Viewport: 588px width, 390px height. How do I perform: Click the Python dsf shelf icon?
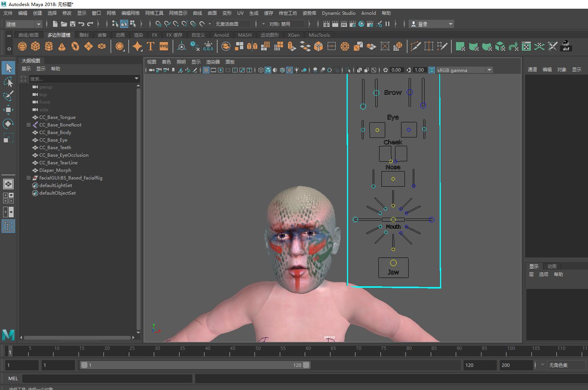pos(566,46)
